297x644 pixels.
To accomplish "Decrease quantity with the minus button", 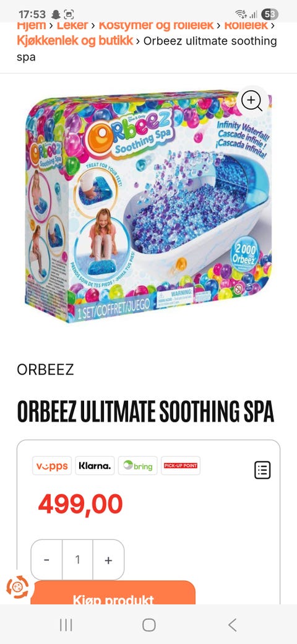I will [47, 560].
